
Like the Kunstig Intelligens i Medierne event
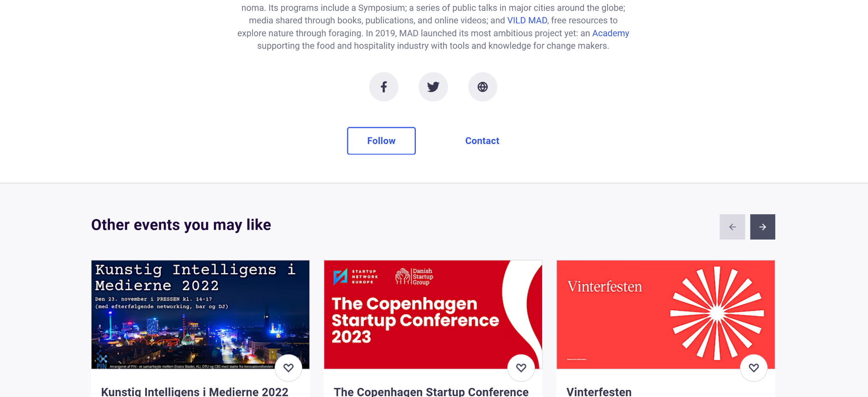click(288, 368)
